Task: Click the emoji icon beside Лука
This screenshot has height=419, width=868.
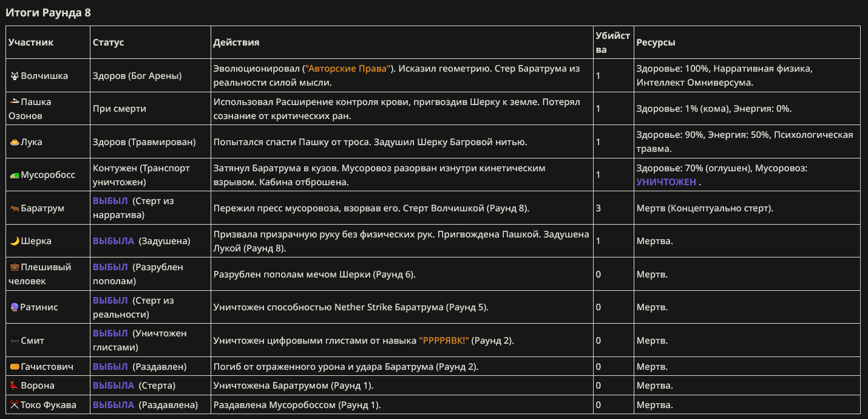Action: 15,142
